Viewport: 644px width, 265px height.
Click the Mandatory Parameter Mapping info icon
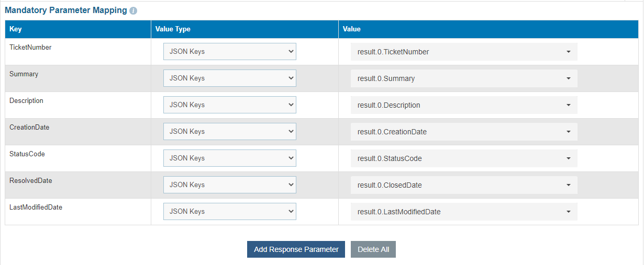click(134, 10)
